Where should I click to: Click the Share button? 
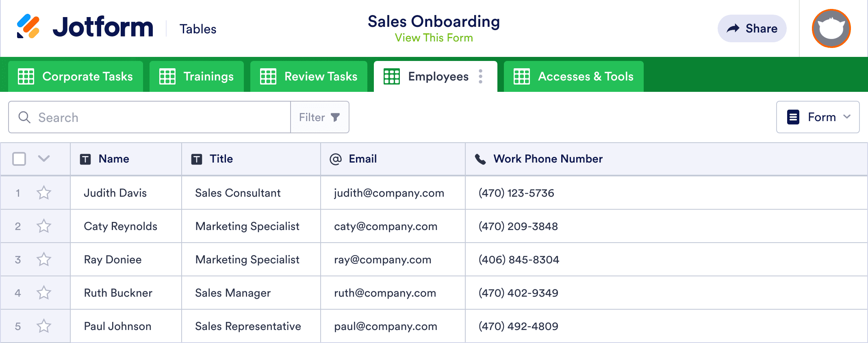[x=752, y=28]
